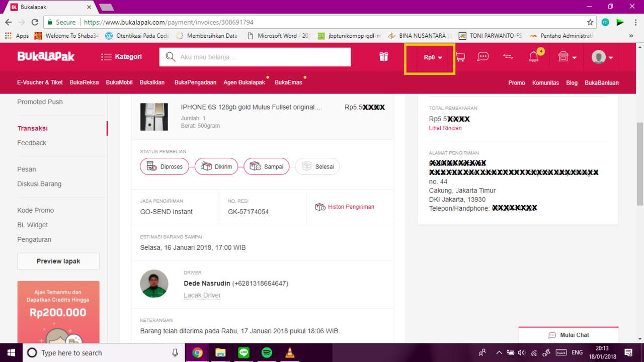Click the Diproses status step
The image size is (644, 362).
[165, 166]
